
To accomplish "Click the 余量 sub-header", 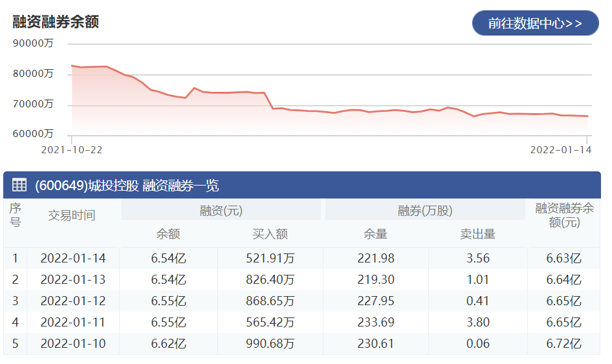I will [x=375, y=233].
